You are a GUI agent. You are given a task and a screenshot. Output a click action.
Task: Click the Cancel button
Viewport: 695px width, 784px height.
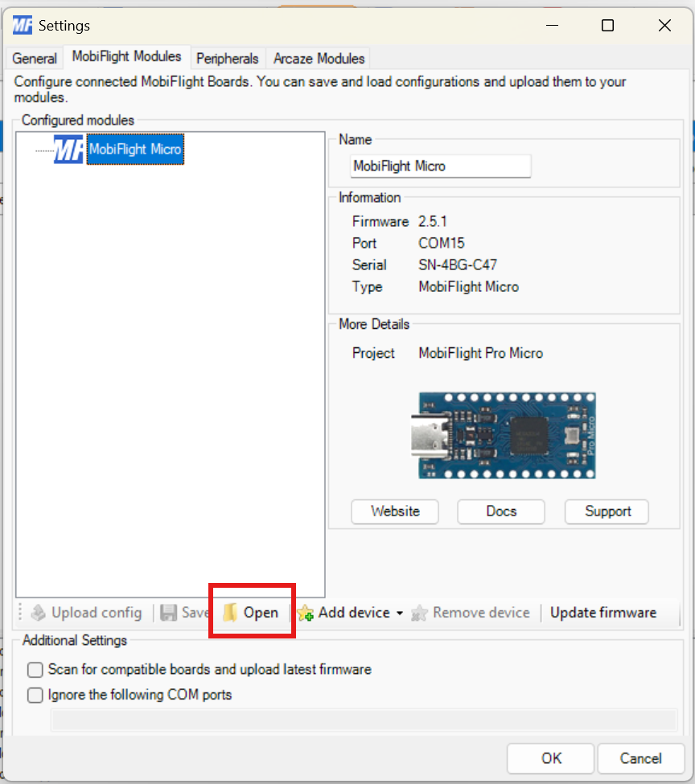641,758
